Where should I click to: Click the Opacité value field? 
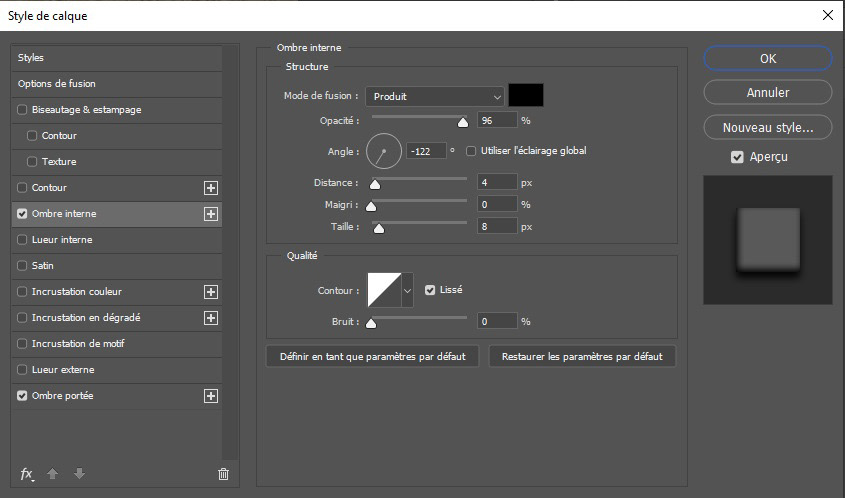click(497, 120)
